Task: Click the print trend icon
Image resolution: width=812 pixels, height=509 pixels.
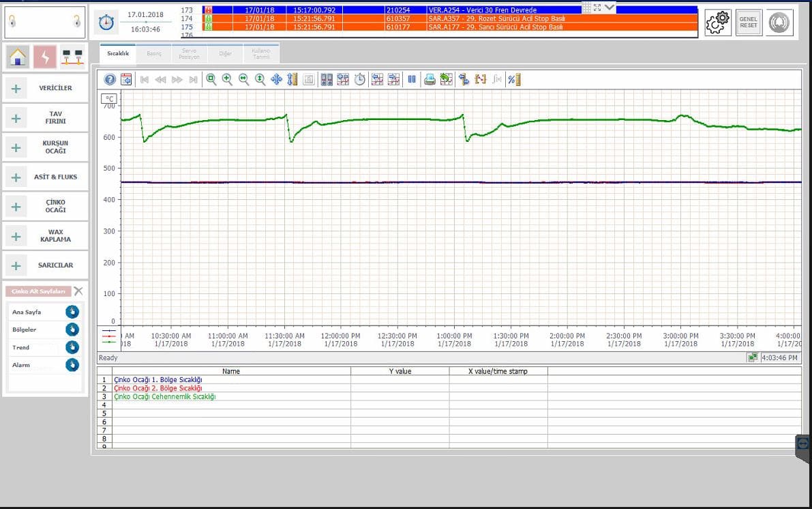Action: pyautogui.click(x=430, y=80)
